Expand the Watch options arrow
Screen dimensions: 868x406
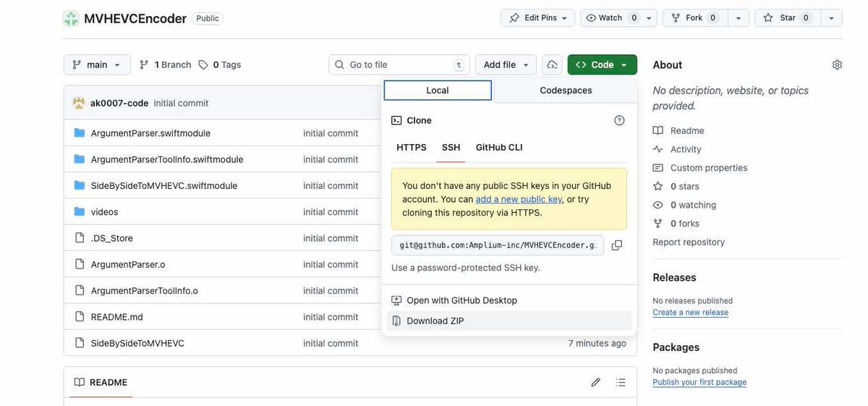[x=649, y=18]
